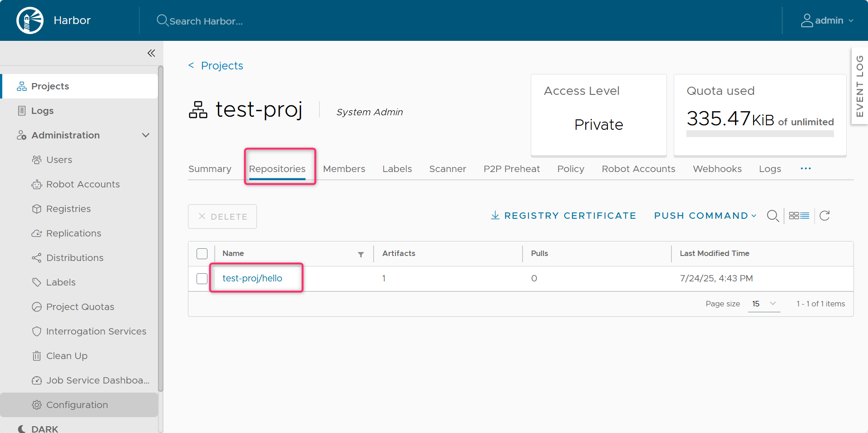Click the 'System Admin' role label

pyautogui.click(x=370, y=112)
